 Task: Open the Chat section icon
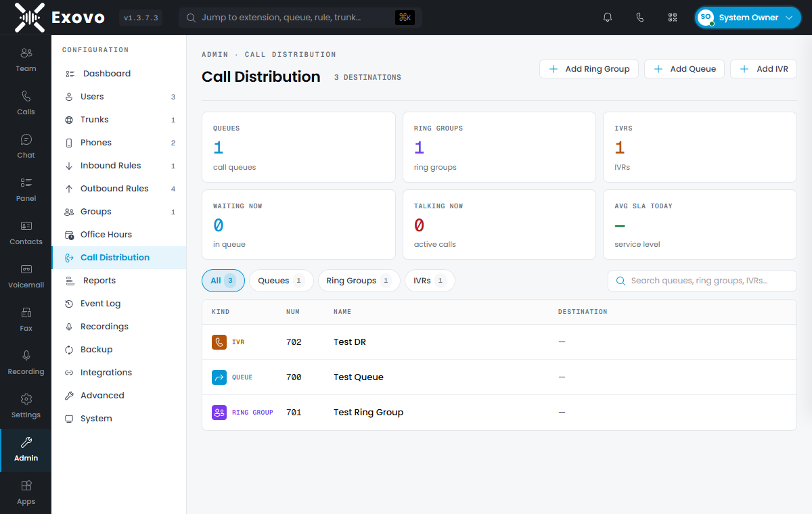[x=26, y=139]
